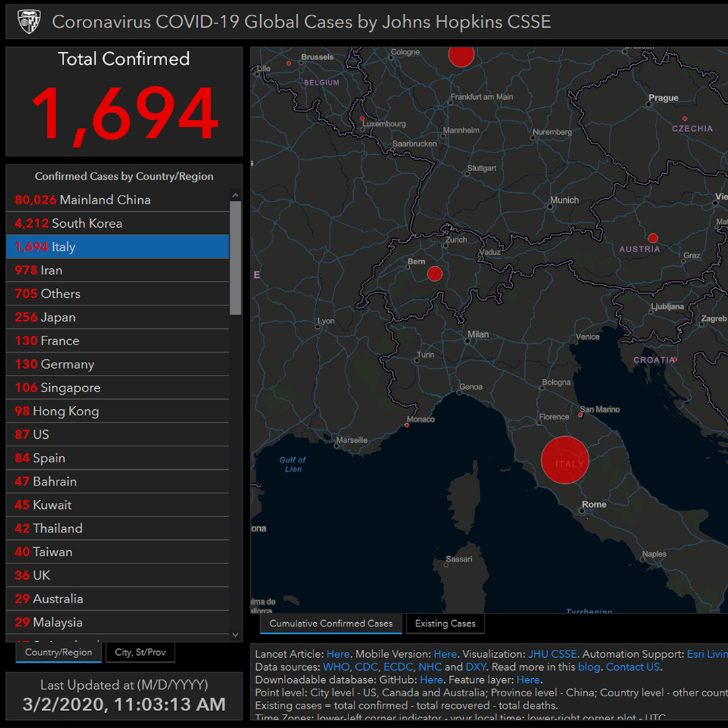The width and height of the screenshot is (728, 728).
Task: Click the country list scroll-up arrow
Action: coord(235,195)
